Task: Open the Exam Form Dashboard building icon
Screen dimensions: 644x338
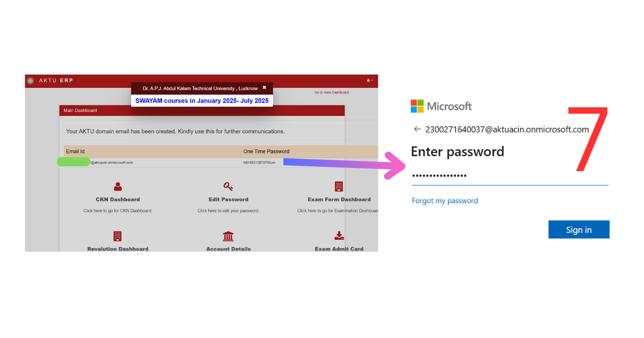Action: [x=339, y=187]
